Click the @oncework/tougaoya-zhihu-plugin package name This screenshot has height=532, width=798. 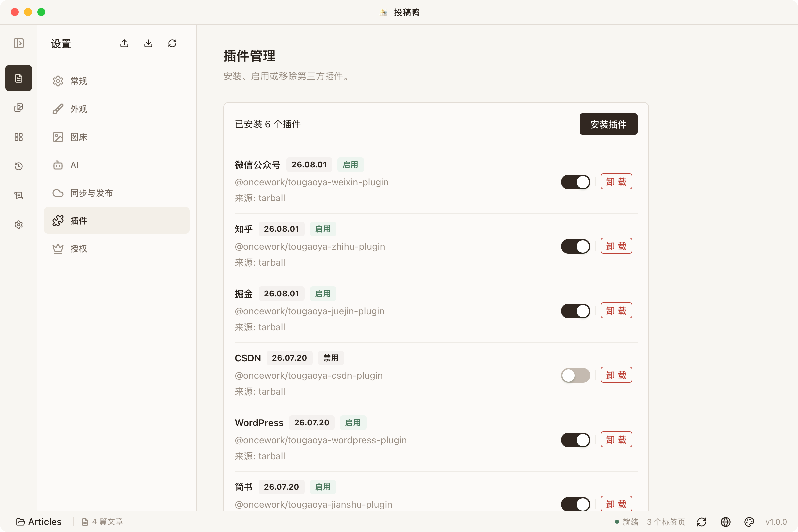[x=310, y=247]
